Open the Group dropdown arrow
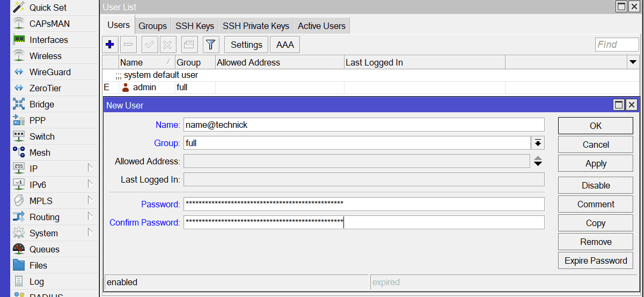This screenshot has height=297, width=644. (538, 143)
